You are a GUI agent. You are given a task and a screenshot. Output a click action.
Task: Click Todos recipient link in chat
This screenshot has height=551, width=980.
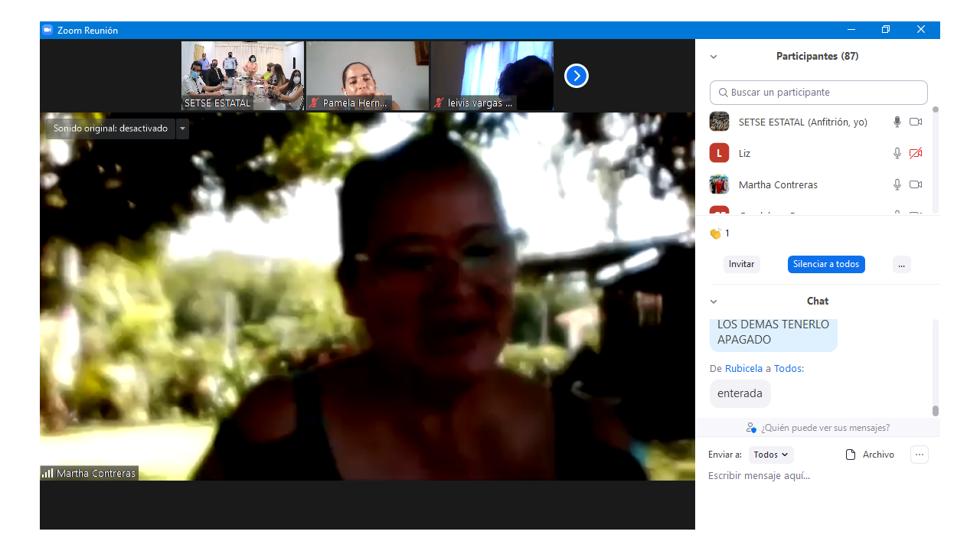click(x=788, y=369)
